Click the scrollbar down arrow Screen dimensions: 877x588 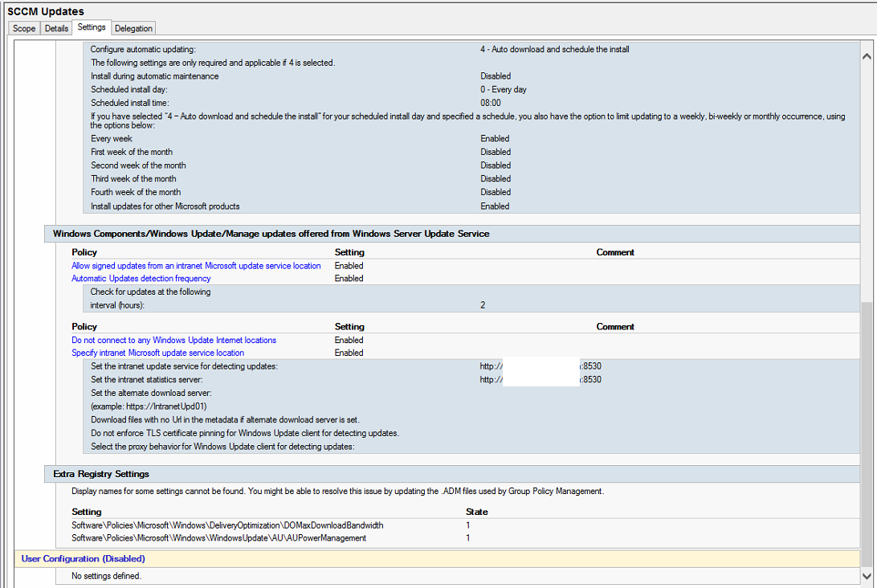point(867,576)
